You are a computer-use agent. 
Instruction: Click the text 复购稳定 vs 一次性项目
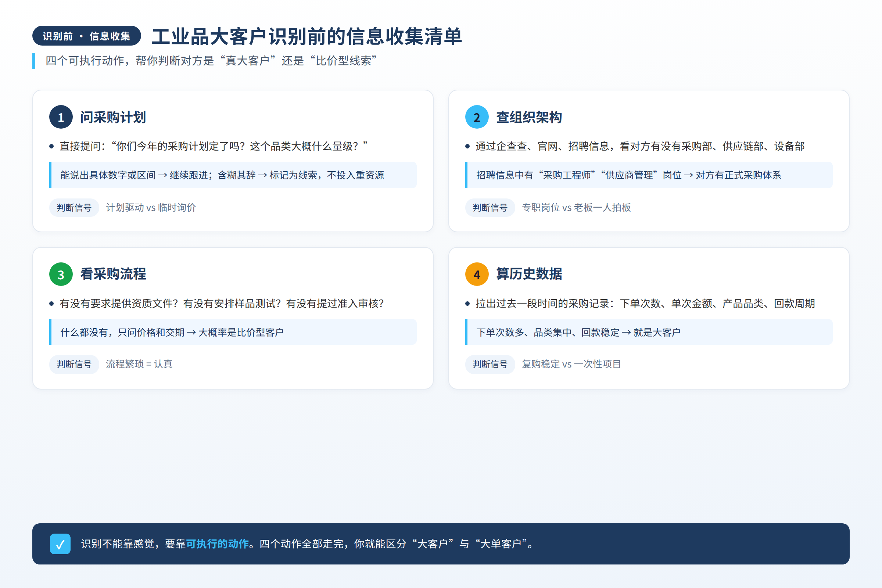(571, 364)
